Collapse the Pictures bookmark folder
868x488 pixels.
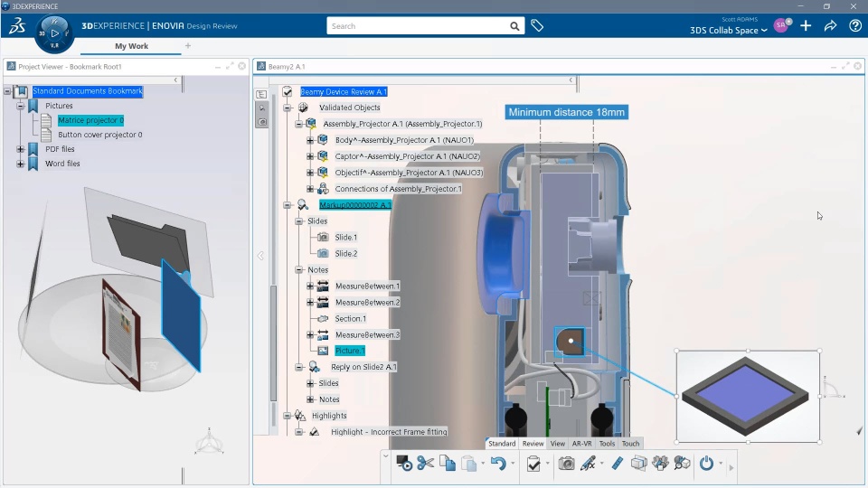[x=21, y=106]
